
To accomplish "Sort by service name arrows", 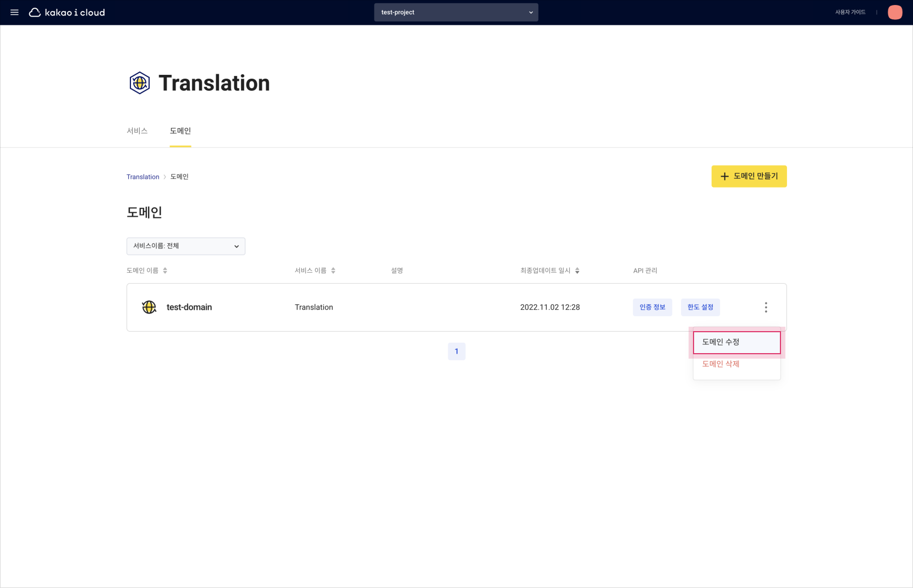I will click(x=333, y=271).
